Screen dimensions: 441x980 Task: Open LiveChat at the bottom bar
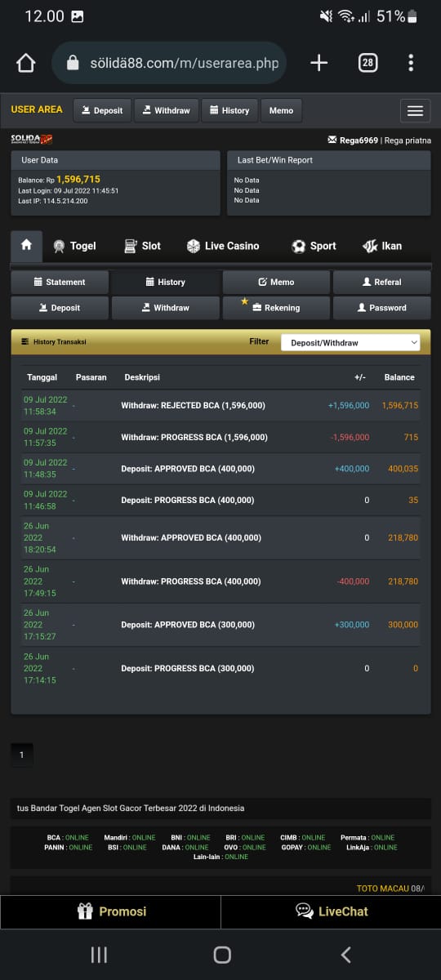[332, 911]
